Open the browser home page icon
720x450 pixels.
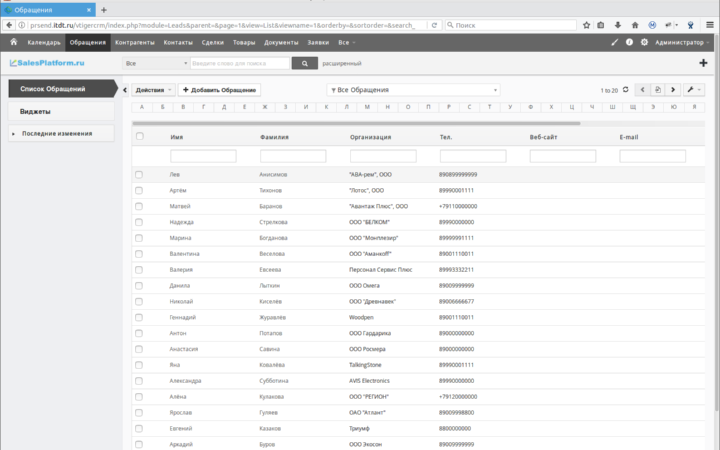point(635,25)
